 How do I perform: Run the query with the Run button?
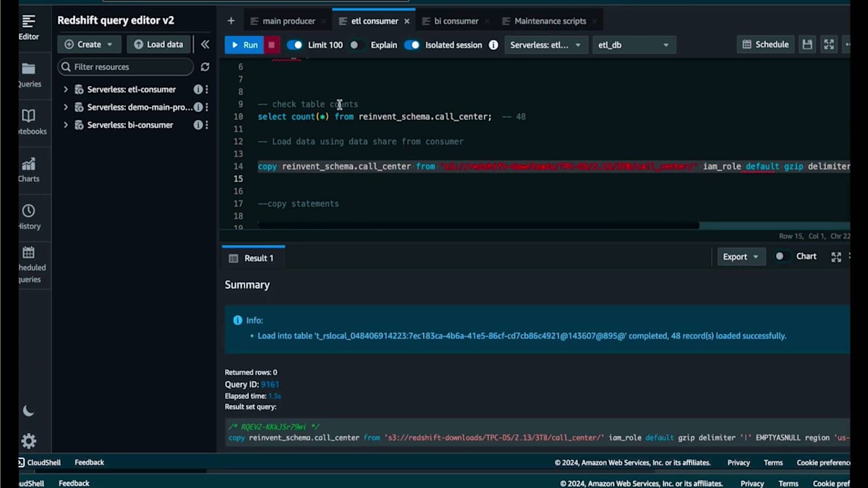pyautogui.click(x=244, y=45)
